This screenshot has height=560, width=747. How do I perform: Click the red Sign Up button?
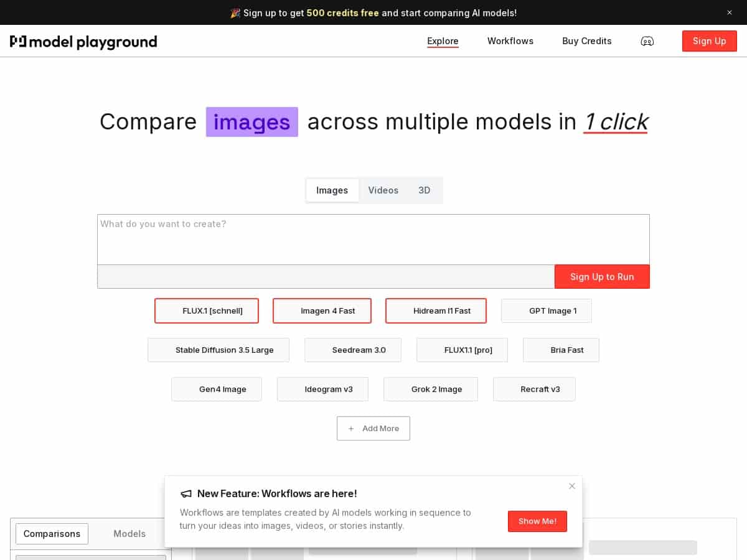[710, 41]
